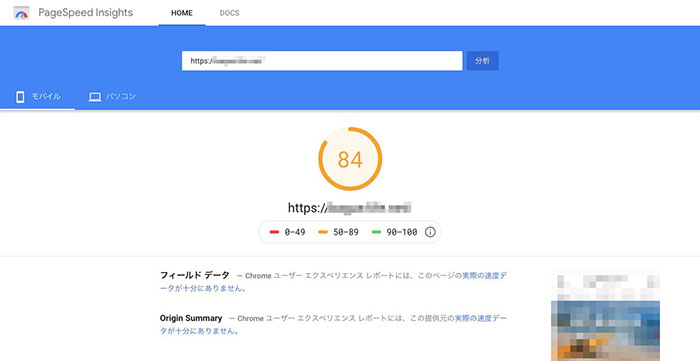This screenshot has height=361, width=700.
Task: Open the フィールド データ 実際の速度データ link
Action: tap(333, 282)
